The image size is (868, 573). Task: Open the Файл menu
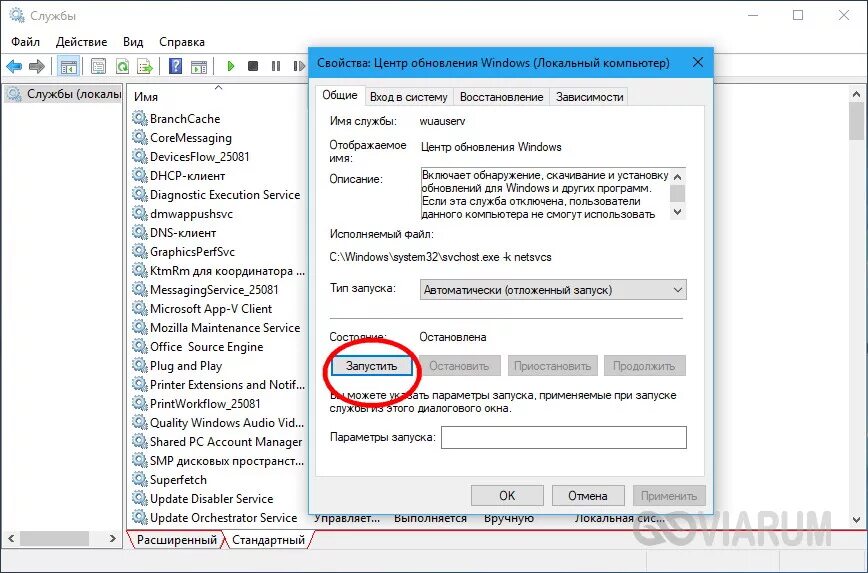25,42
